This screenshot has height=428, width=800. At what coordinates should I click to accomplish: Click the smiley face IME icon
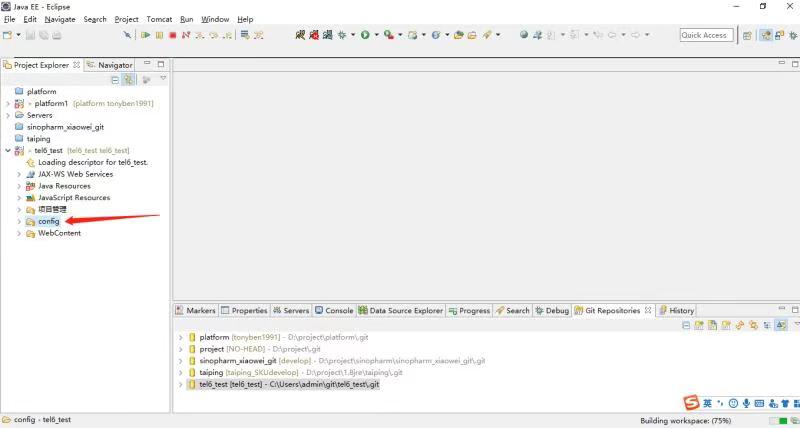(x=733, y=403)
